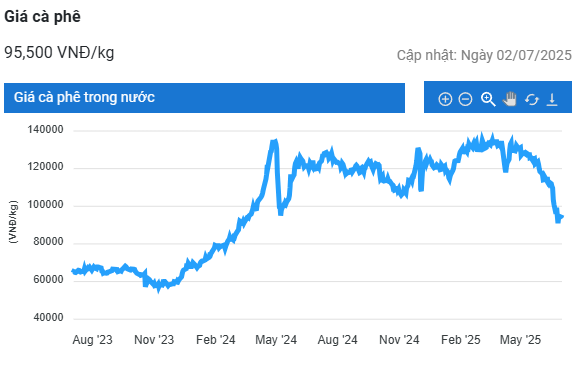Click the Nov '23 axis label
The height and width of the screenshot is (366, 582).
(154, 340)
